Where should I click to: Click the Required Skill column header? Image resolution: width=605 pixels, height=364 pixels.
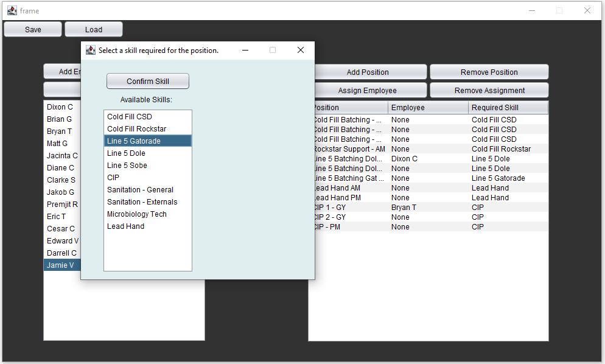coord(508,108)
